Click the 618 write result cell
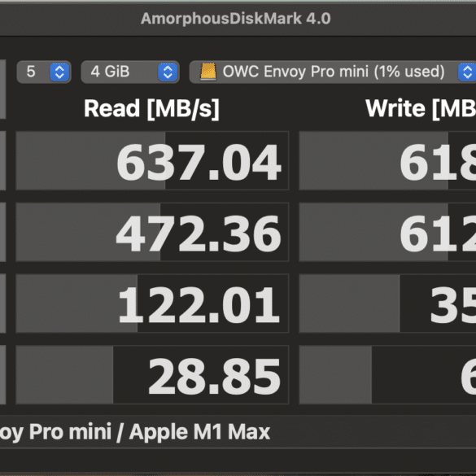 tap(387, 160)
